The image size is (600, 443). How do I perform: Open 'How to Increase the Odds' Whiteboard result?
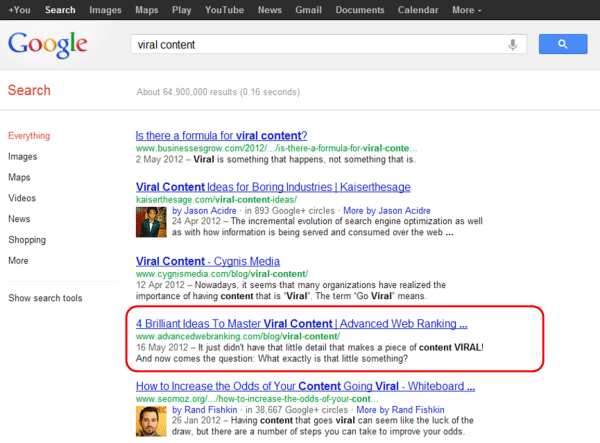click(x=305, y=386)
